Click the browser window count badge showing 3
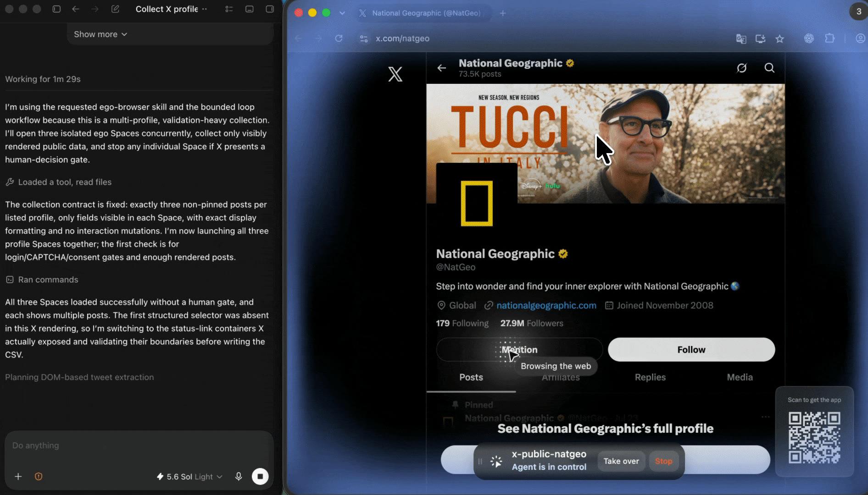The image size is (868, 495). (x=859, y=11)
